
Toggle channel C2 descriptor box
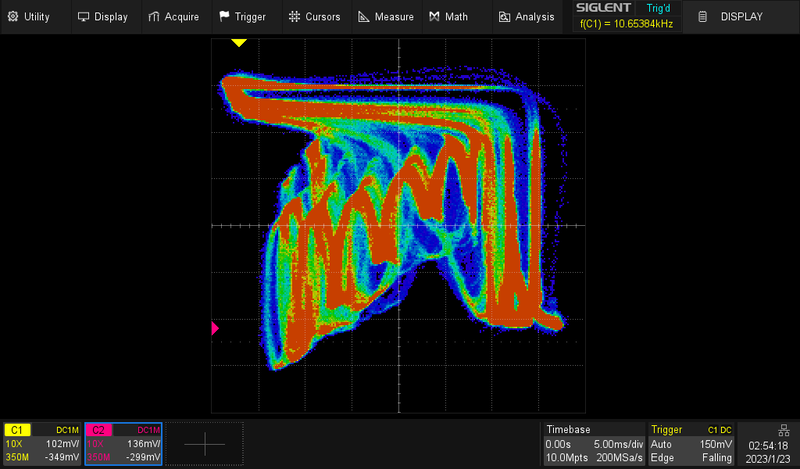pos(123,442)
